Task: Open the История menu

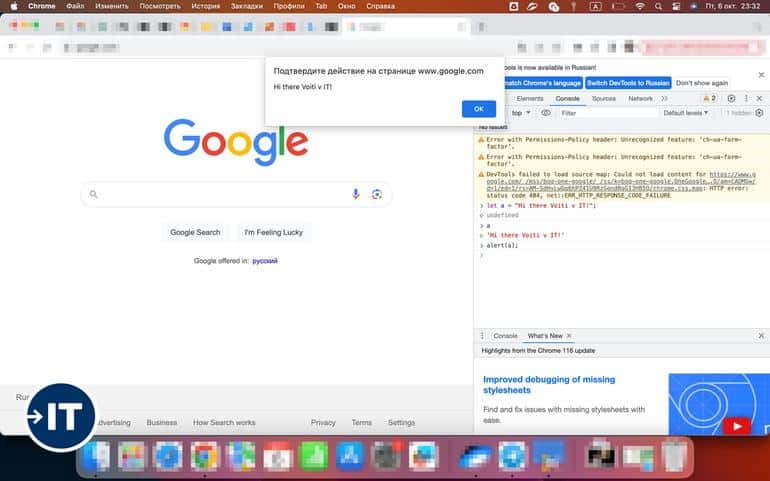Action: click(205, 6)
